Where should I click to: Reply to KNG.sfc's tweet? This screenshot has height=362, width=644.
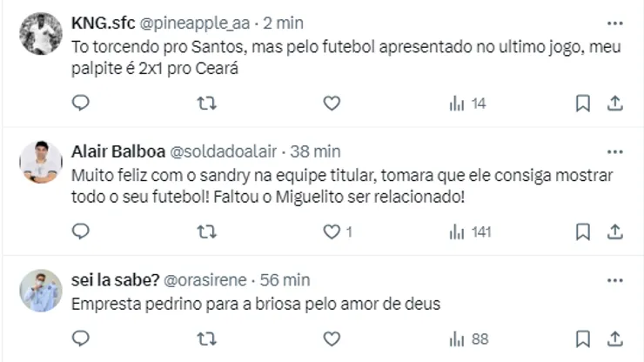tap(80, 104)
